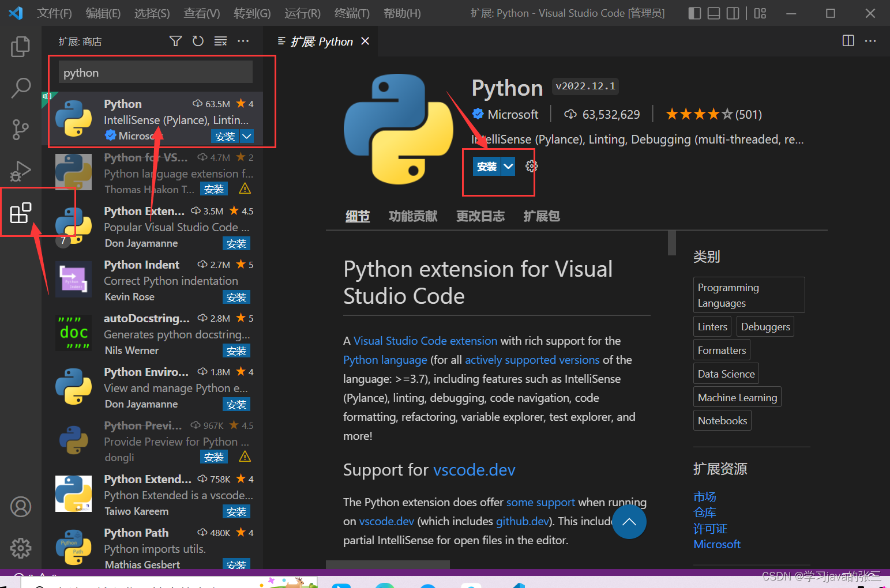Toggle secondary side bar layout icon
The height and width of the screenshot is (588, 890).
(x=733, y=13)
